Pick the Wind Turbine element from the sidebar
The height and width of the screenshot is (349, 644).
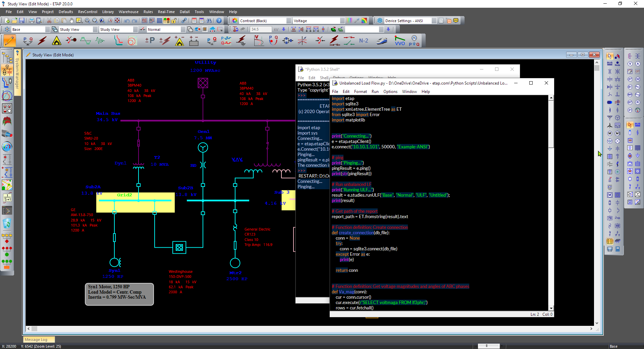click(x=610, y=125)
